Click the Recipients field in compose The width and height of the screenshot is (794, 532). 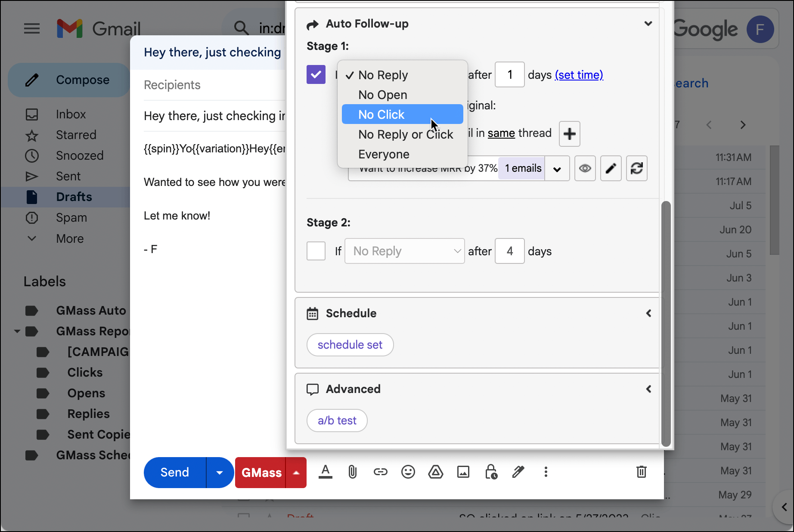point(214,85)
